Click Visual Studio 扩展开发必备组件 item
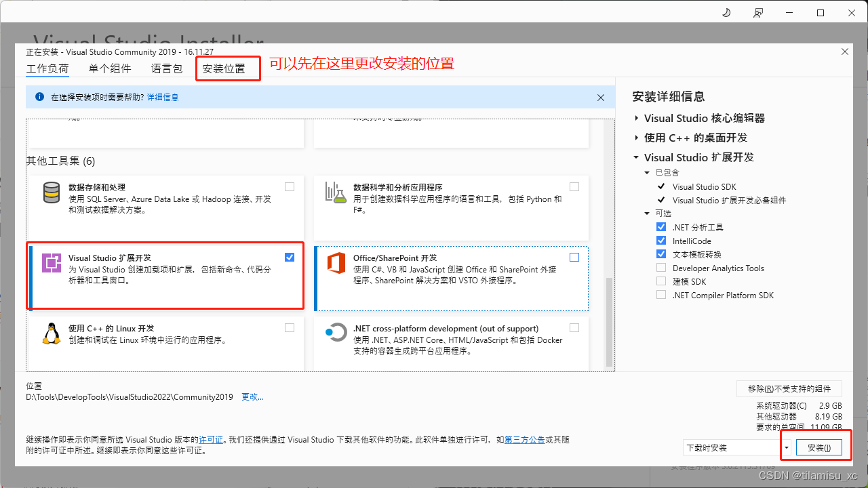Viewport: 868px width, 488px height. pos(730,200)
